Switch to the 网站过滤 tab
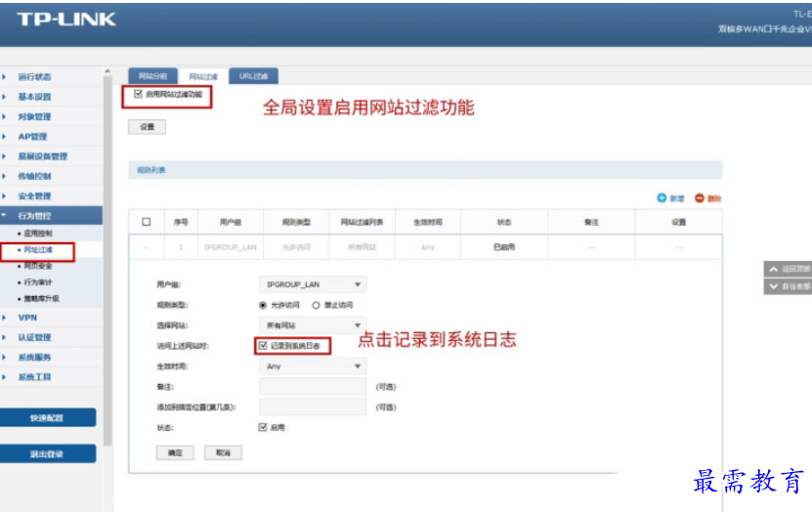The width and height of the screenshot is (812, 512). pyautogui.click(x=203, y=76)
